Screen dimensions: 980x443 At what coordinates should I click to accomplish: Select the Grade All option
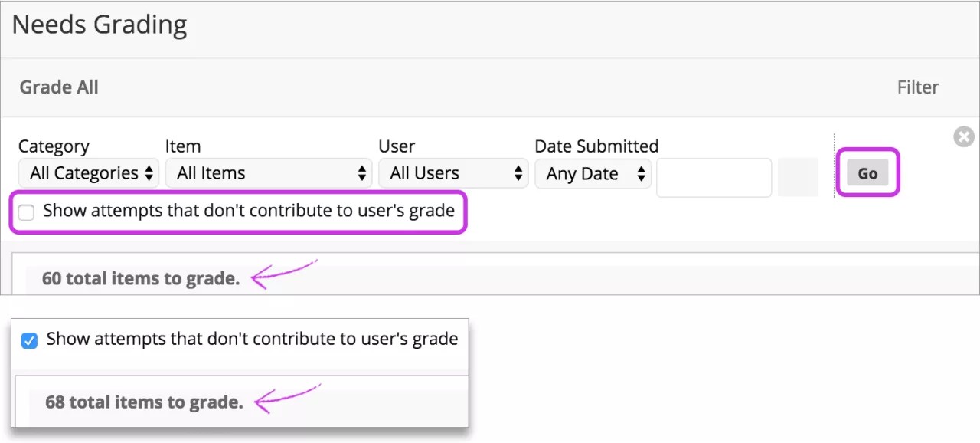click(x=59, y=87)
